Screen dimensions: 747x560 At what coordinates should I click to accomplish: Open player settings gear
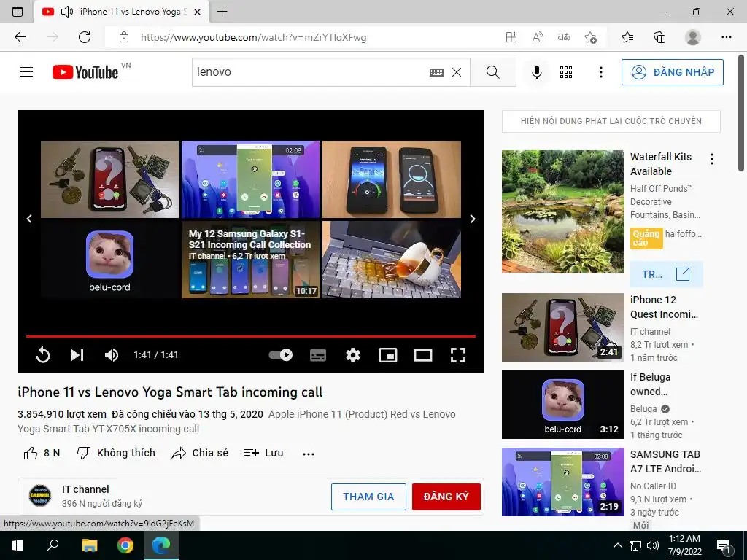[353, 355]
